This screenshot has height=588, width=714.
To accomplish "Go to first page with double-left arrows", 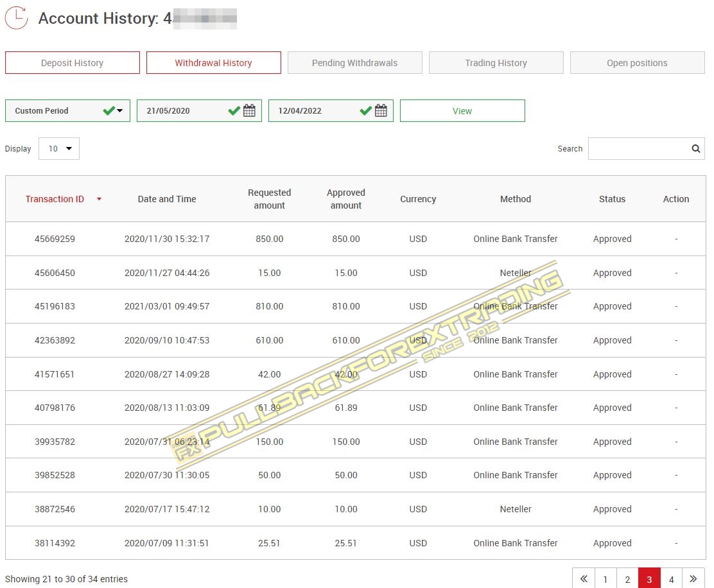I will coord(583,579).
